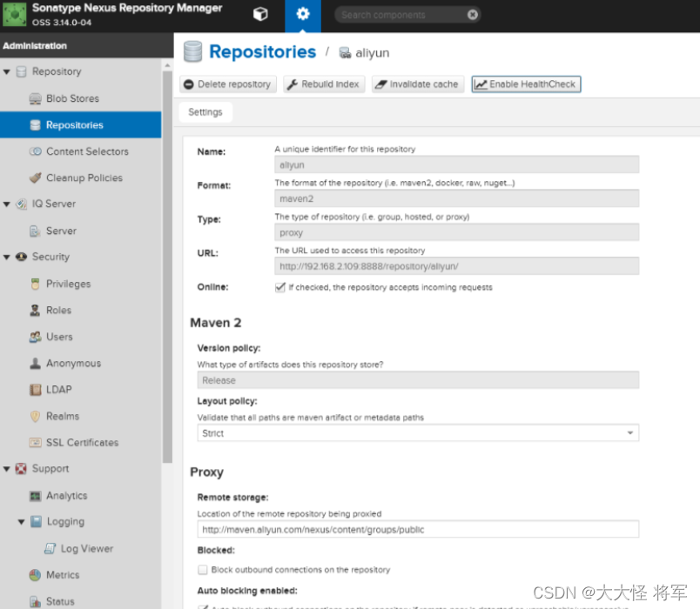Click the Roles icon

pos(35,310)
